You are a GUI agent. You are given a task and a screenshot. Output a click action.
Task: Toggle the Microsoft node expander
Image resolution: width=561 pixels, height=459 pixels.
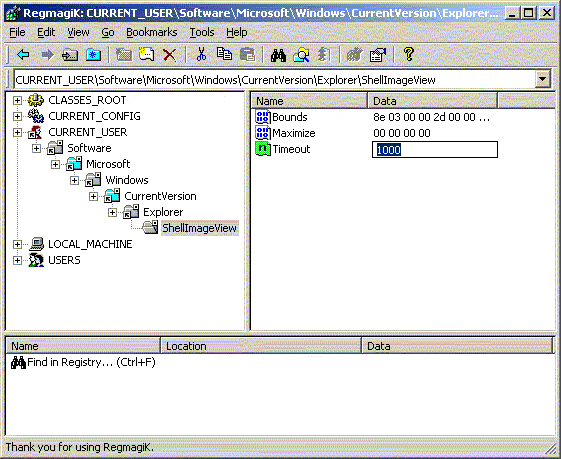point(55,165)
